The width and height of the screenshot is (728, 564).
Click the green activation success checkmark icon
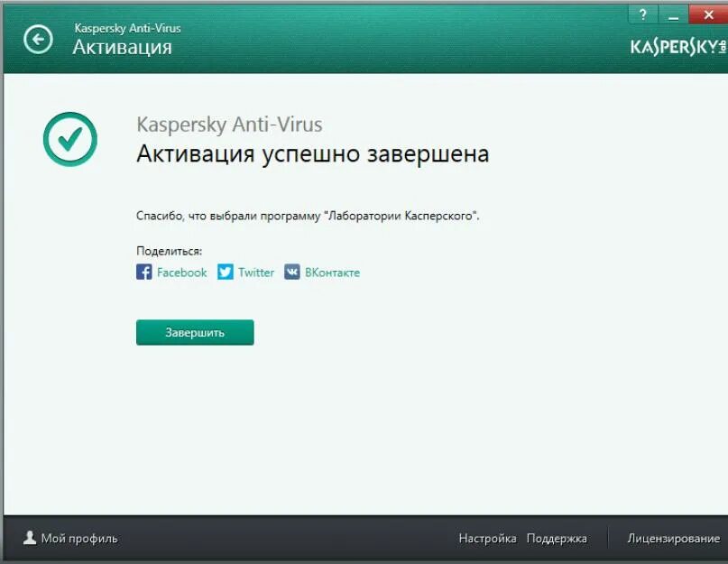[x=70, y=139]
